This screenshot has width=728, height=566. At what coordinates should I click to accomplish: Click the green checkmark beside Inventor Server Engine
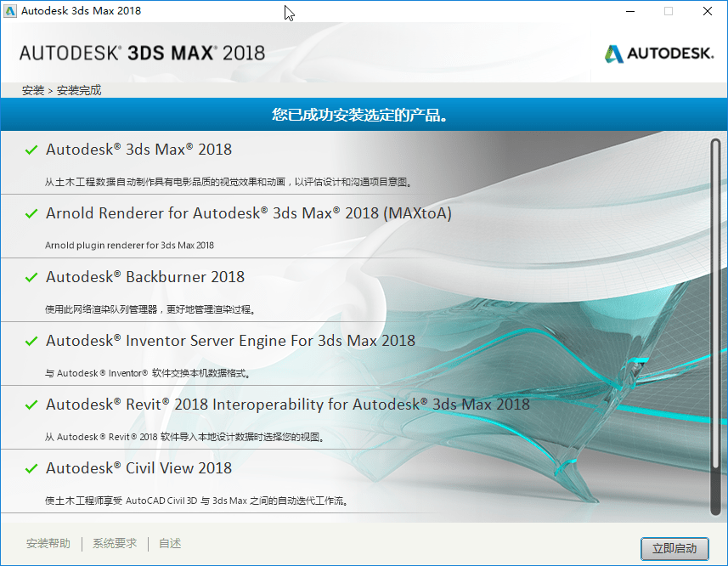[x=31, y=342]
